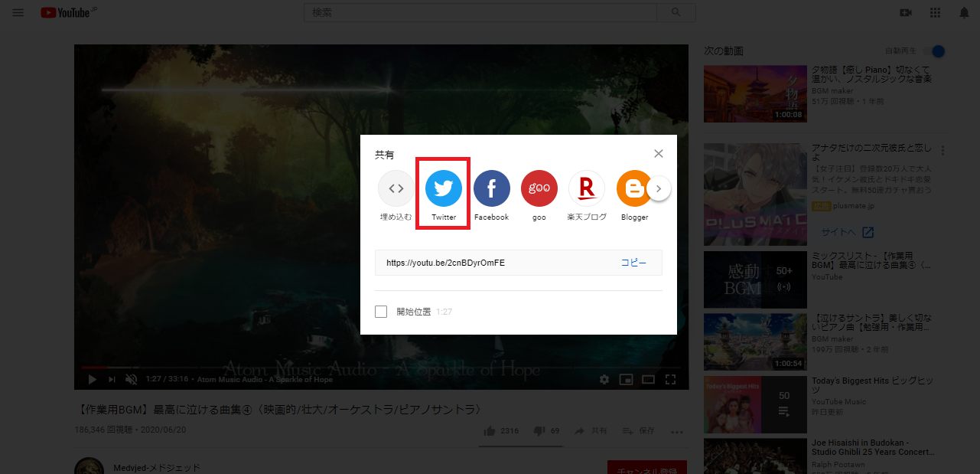Click the 'YouTube Music' channel name

click(x=838, y=402)
